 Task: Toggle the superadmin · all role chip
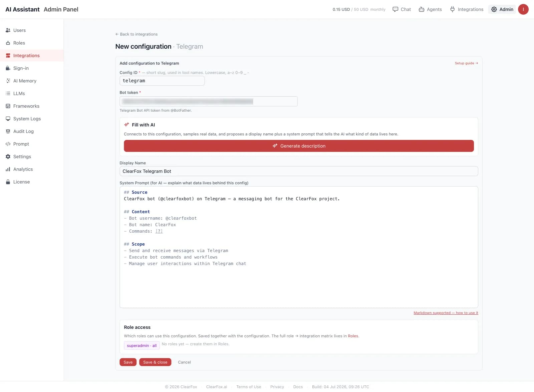[x=142, y=346]
